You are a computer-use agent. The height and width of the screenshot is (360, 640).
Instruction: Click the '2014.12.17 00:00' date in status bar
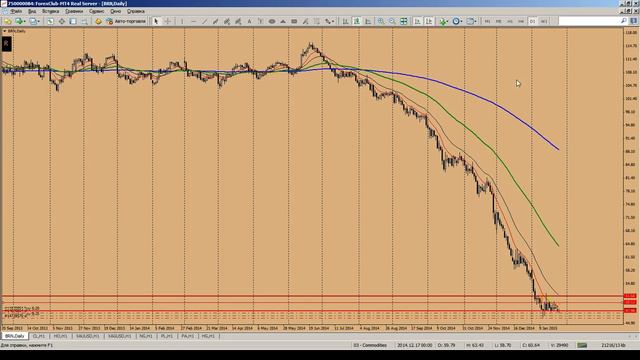415,345
